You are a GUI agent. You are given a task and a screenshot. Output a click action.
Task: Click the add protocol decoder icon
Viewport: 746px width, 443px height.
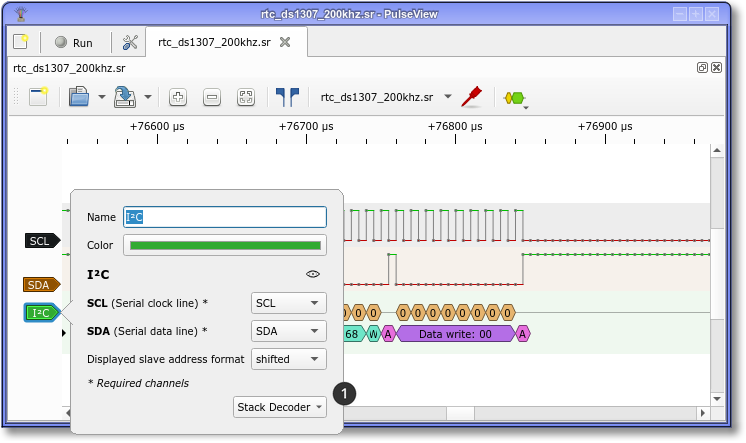point(515,98)
